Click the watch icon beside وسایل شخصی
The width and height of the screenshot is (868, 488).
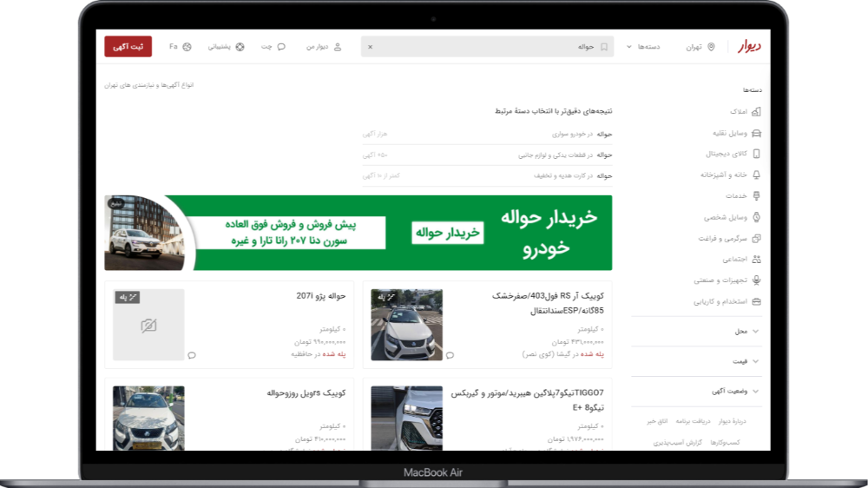click(x=756, y=218)
